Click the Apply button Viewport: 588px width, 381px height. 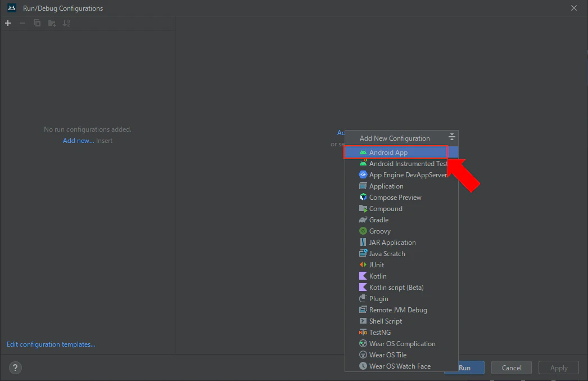click(559, 368)
